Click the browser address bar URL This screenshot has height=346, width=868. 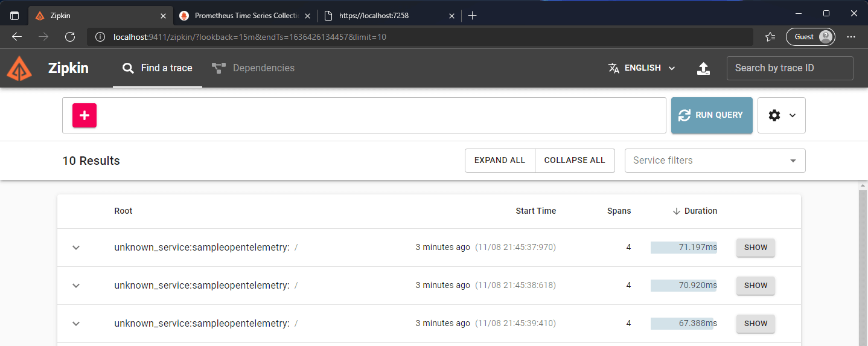click(x=250, y=37)
